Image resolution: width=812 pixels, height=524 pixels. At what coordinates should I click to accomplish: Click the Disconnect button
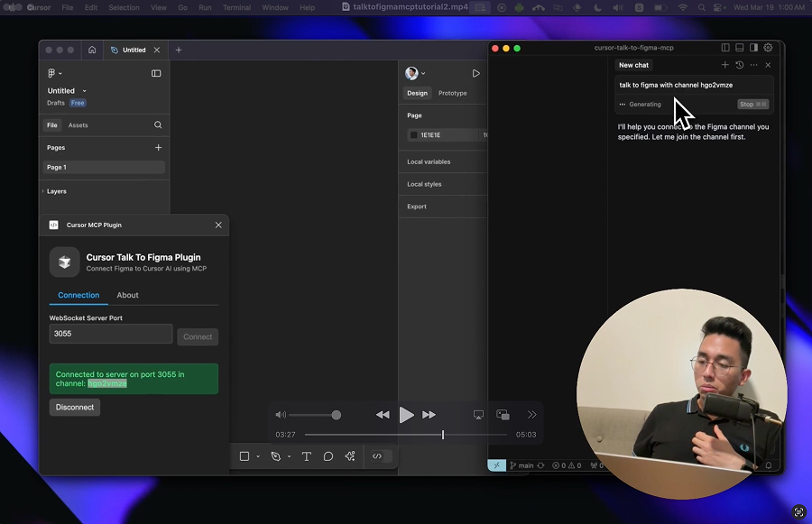[x=75, y=407]
